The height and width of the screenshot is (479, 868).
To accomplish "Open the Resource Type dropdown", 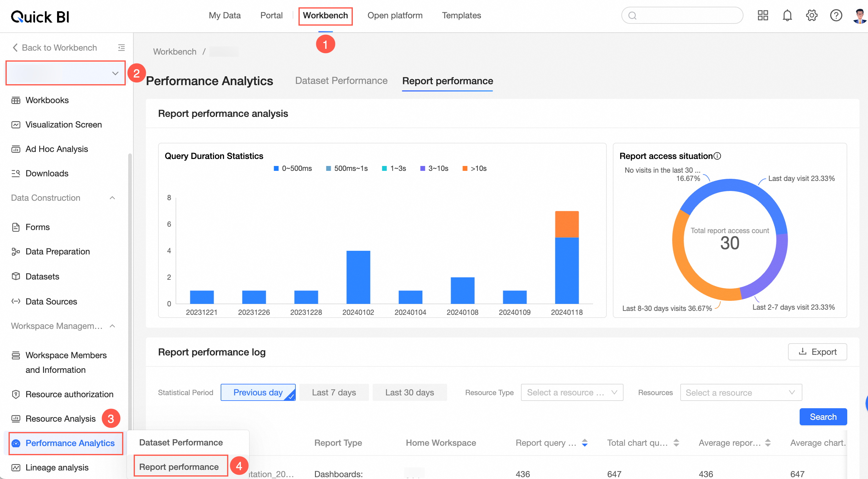I will 572,392.
